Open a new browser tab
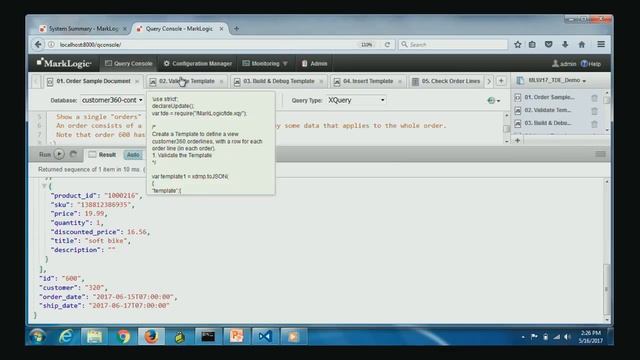The image size is (640, 360). tap(236, 29)
